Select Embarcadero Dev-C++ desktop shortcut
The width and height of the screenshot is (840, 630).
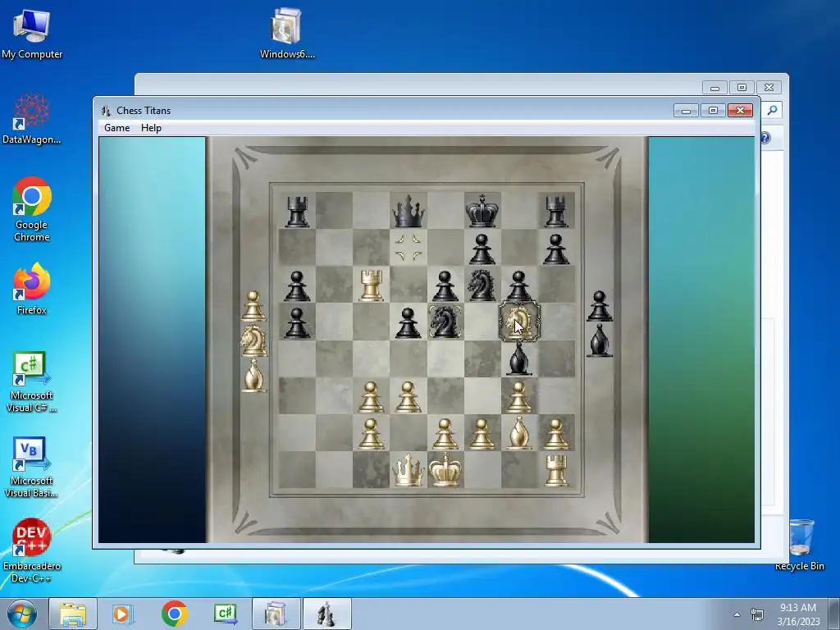pyautogui.click(x=32, y=550)
